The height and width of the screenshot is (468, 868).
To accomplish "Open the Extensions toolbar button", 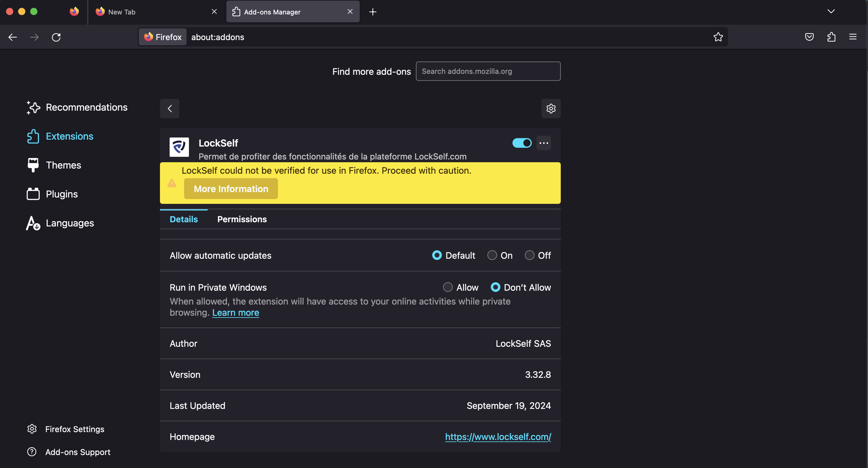I will click(x=831, y=37).
